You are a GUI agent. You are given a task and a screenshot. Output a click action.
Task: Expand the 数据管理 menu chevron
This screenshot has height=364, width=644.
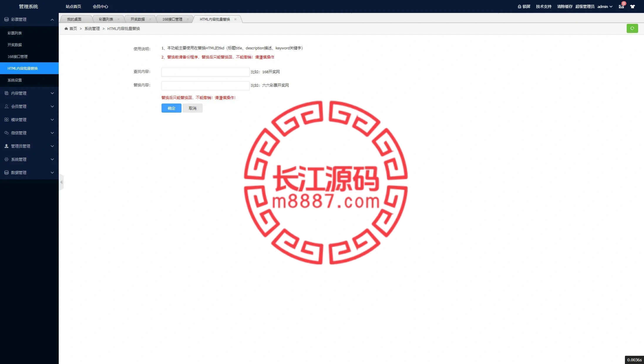tap(52, 173)
